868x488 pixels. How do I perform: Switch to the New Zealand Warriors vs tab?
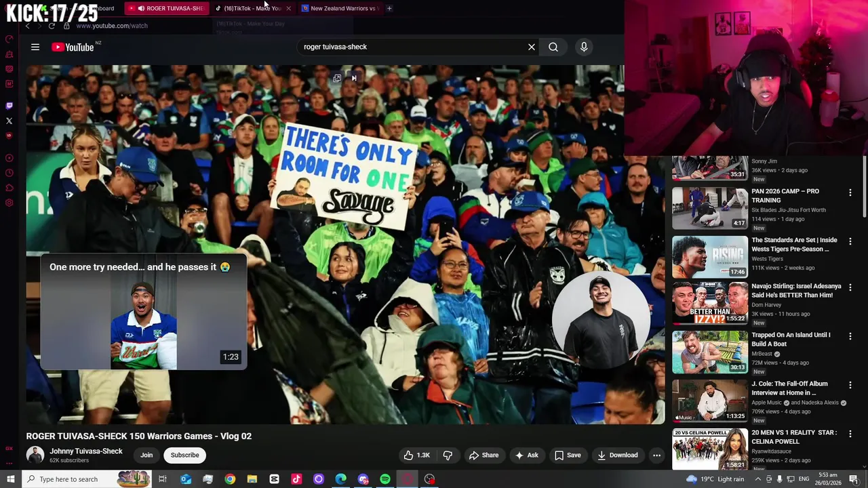[x=339, y=8]
